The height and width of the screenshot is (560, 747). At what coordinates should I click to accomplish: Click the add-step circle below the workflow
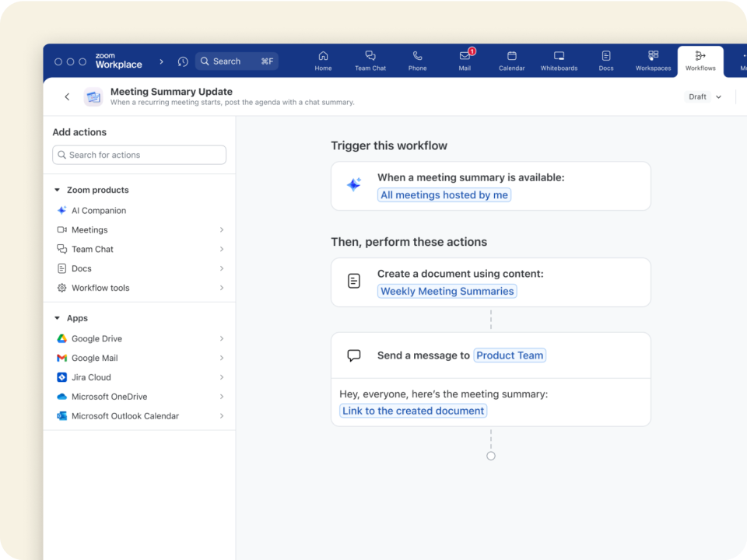(x=491, y=456)
